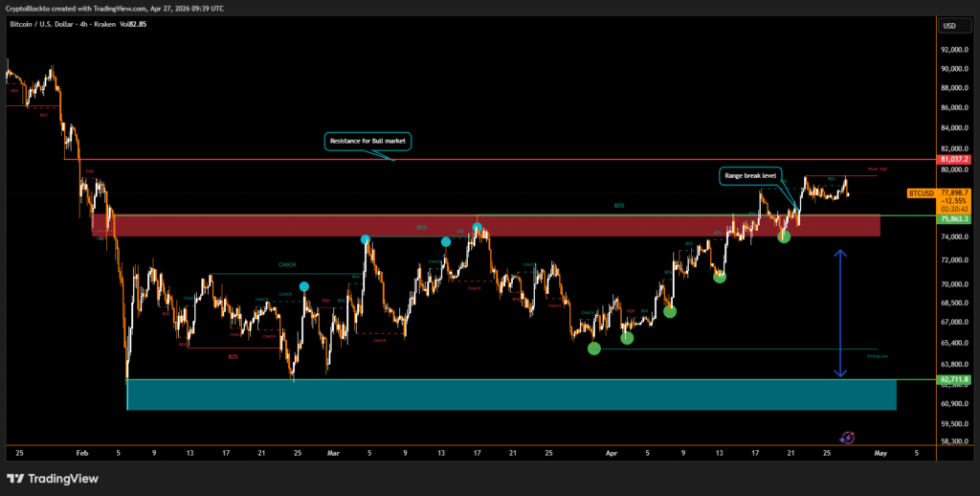Click the green circle inside the red zone
The image size is (980, 496).
(784, 236)
